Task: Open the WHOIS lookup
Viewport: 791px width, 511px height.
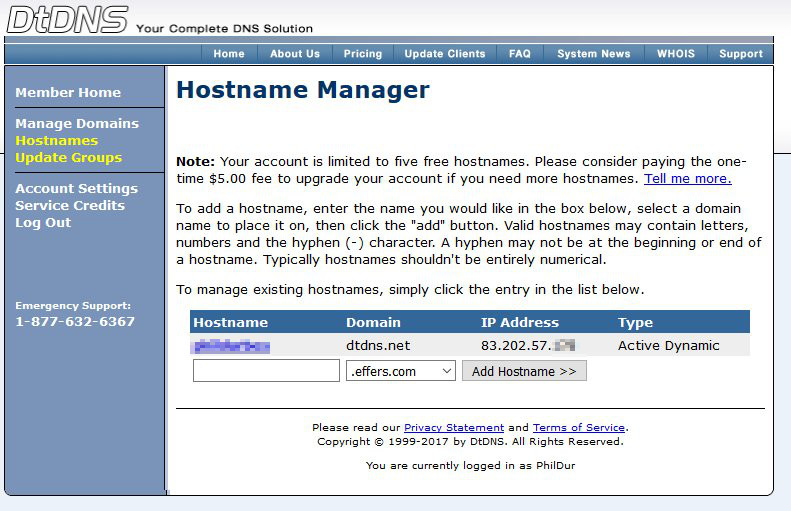Action: [x=676, y=54]
